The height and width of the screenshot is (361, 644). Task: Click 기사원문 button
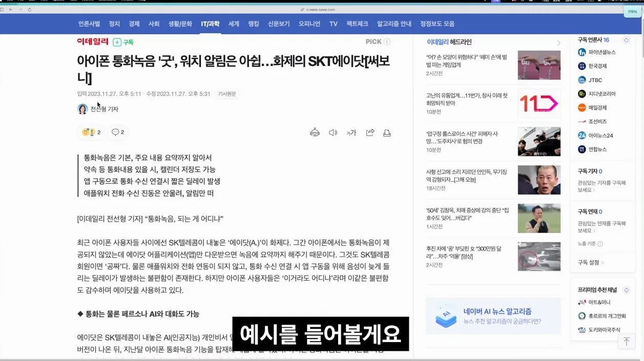click(x=227, y=94)
